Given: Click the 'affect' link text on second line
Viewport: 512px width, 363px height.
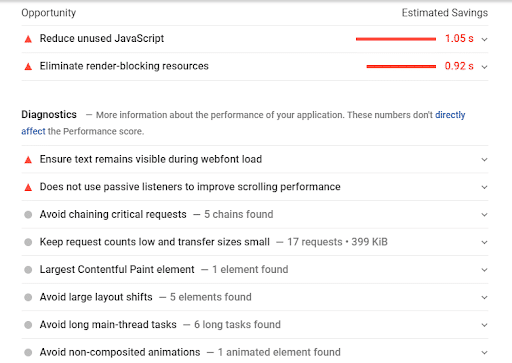Looking at the screenshot, I should pyautogui.click(x=33, y=131).
